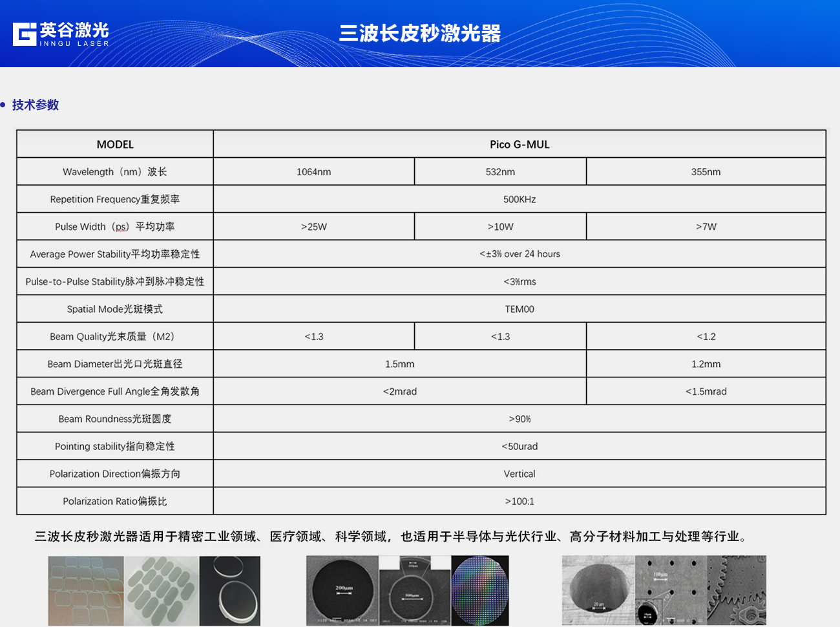The image size is (840, 627).
Task: Open the 20μm drilled hole SEM image
Action: (598, 590)
